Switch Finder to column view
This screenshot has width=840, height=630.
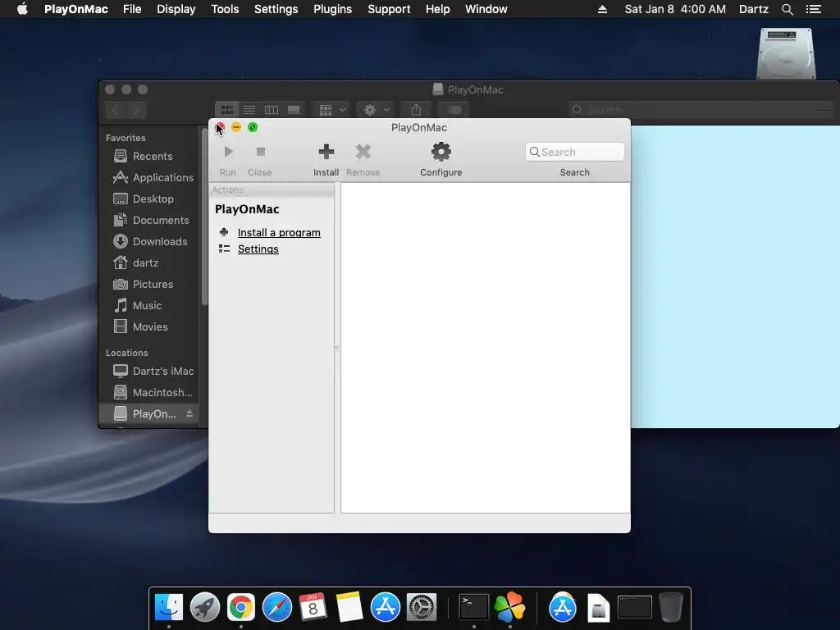[272, 111]
